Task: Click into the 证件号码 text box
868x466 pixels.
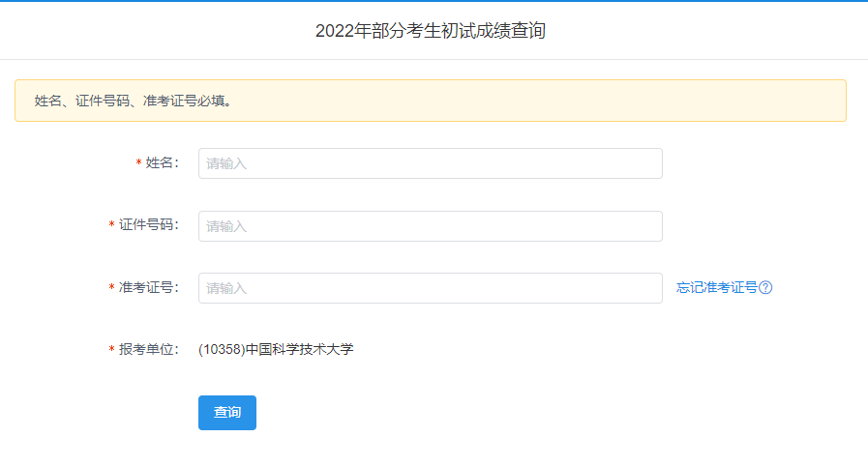Action: pos(430,226)
